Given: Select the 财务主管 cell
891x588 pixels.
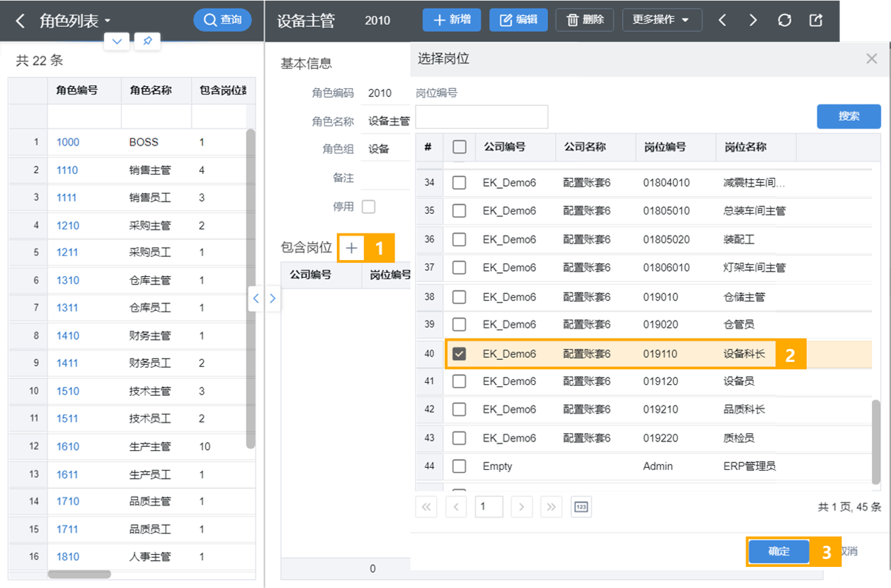Looking at the screenshot, I should 156,336.
